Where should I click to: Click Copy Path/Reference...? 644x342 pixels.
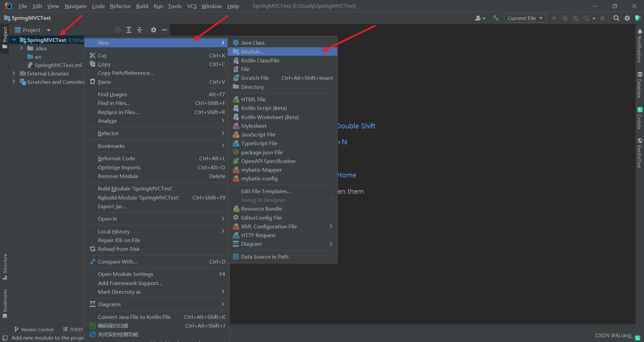[x=157, y=73]
